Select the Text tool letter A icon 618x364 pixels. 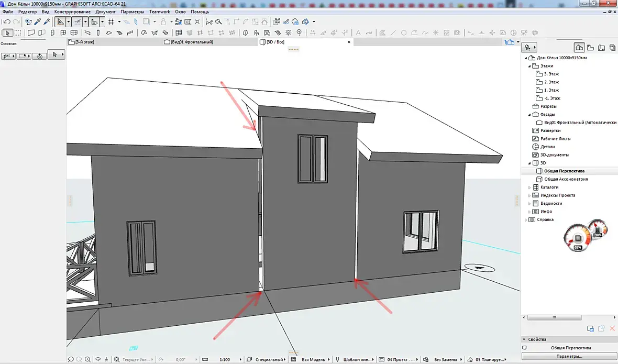[358, 32]
